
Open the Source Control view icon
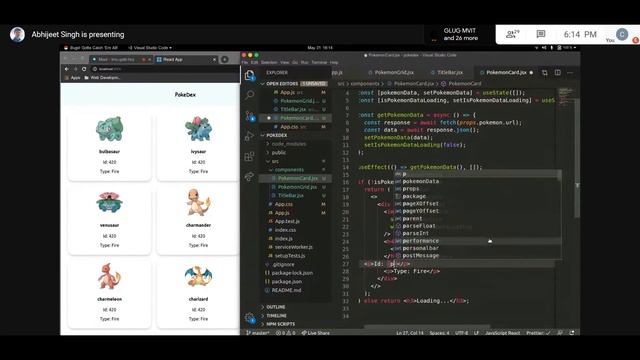pyautogui.click(x=249, y=116)
